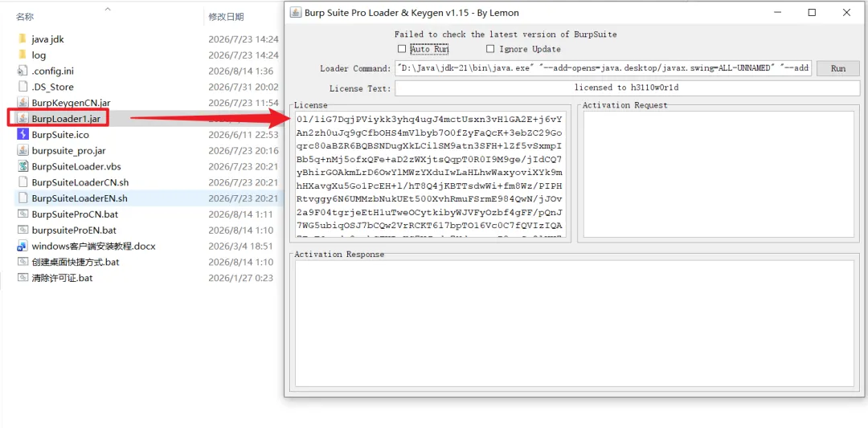This screenshot has height=428, width=868.
Task: Click the BurpLoader1.jar file icon
Action: (23, 118)
